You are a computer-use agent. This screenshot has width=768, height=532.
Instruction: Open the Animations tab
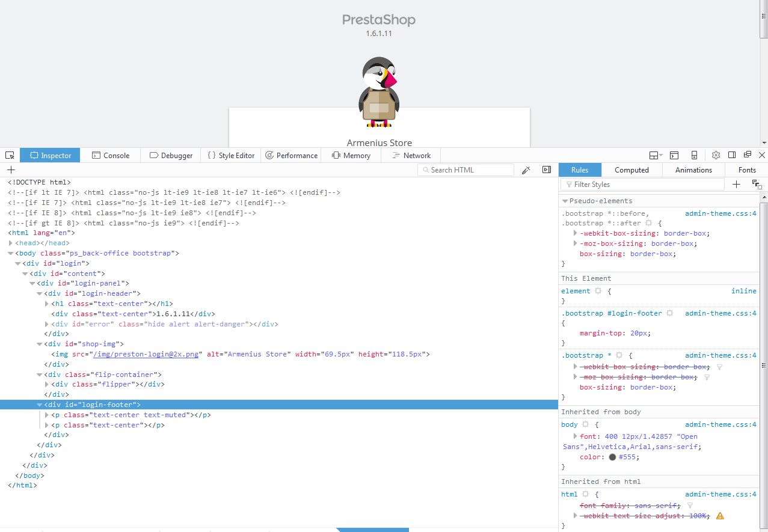click(693, 170)
